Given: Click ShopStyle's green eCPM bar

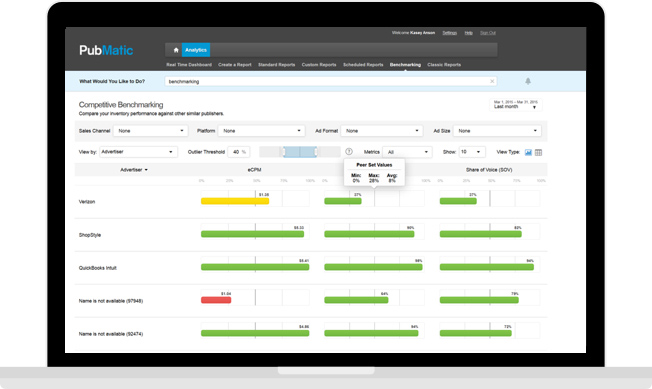Looking at the screenshot, I should (252, 234).
